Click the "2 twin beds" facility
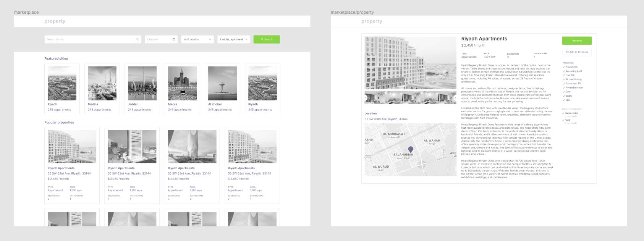644x241 pixels. click(570, 67)
